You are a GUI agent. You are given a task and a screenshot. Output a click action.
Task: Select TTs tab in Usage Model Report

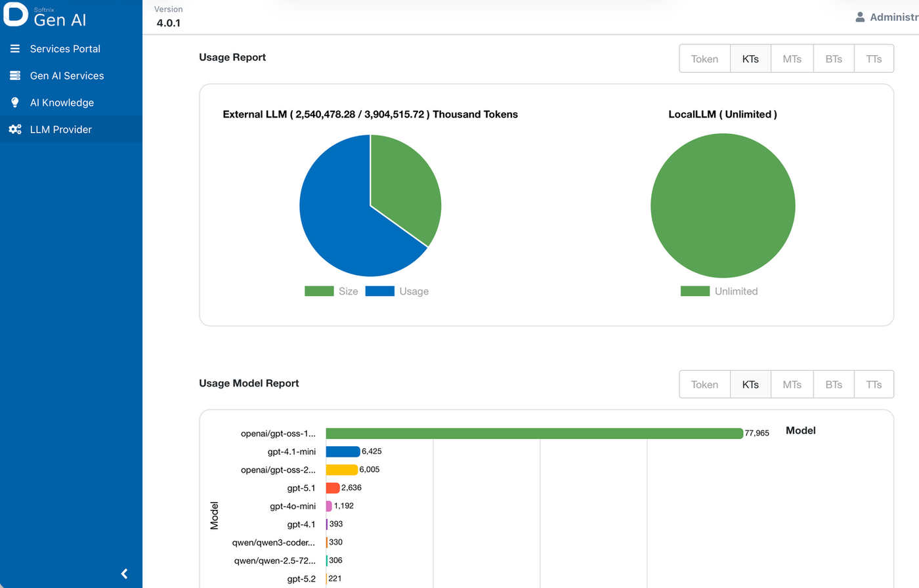[874, 385]
